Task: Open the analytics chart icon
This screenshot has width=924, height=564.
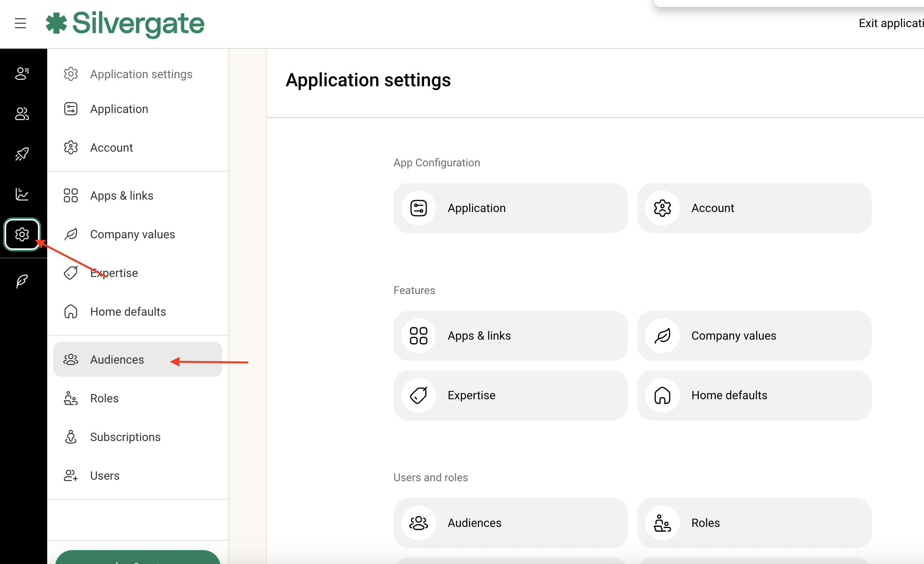Action: pyautogui.click(x=22, y=194)
